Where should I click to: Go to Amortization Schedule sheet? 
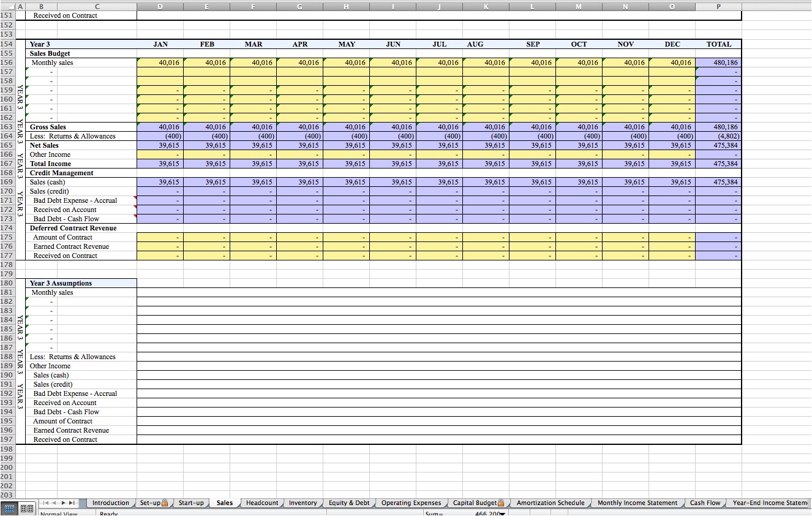click(x=550, y=503)
